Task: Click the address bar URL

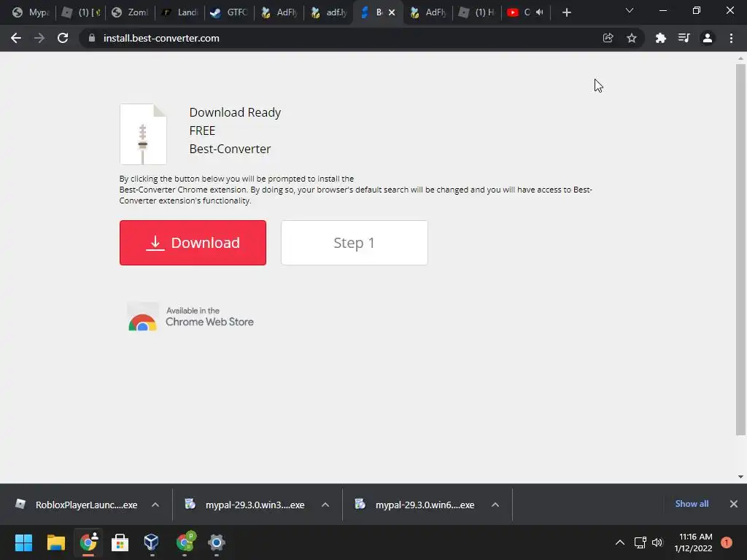Action: pos(161,38)
